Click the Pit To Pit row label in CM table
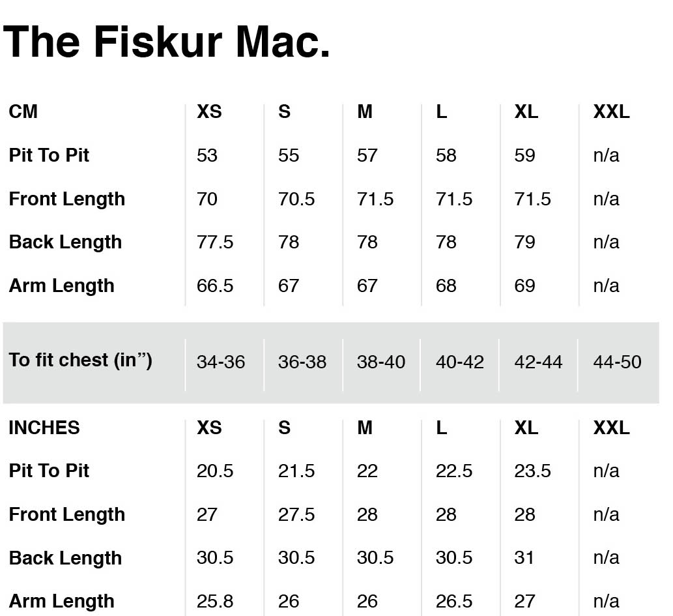The image size is (673, 616). click(49, 155)
